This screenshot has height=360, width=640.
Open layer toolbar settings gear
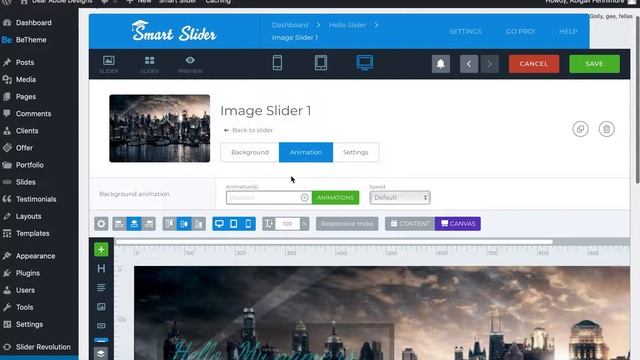[x=101, y=224]
